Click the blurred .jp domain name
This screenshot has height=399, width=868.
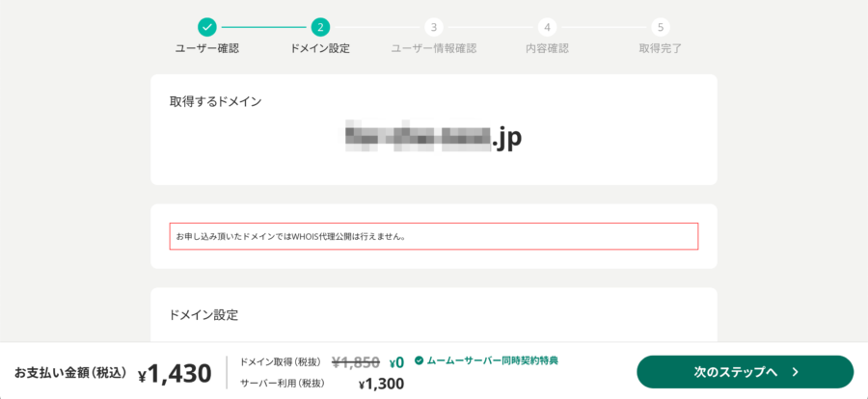(433, 140)
